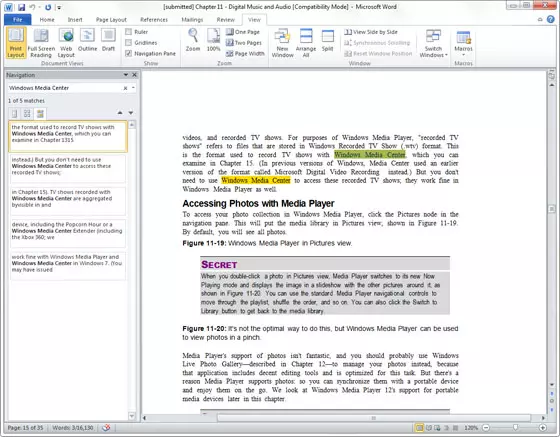Open the Page Layout tab
The image size is (560, 437).
111,20
